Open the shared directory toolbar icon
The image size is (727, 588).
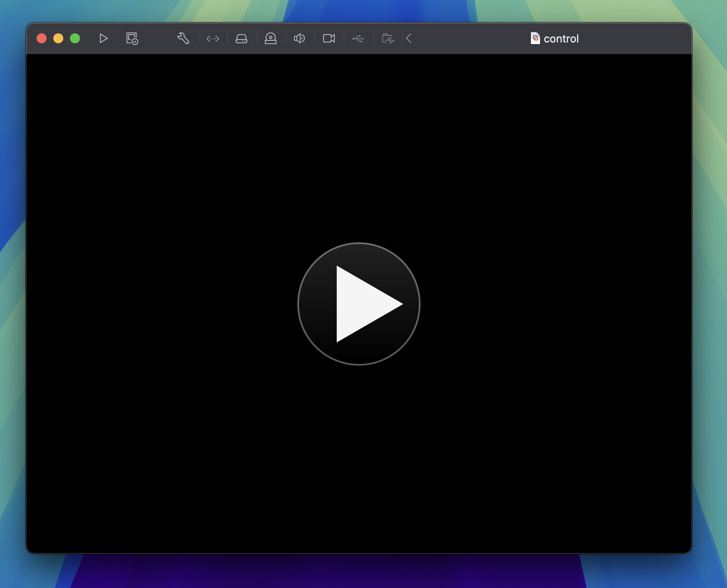click(x=388, y=38)
